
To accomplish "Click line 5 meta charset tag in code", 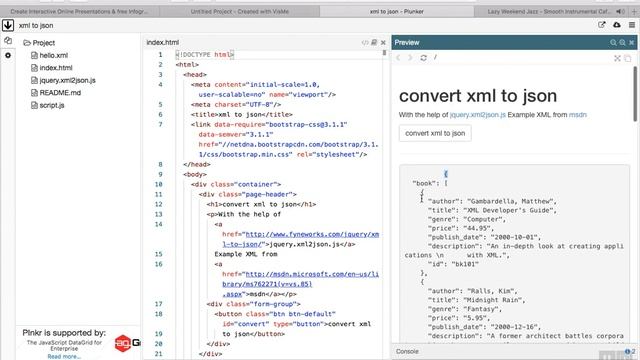I will coord(236,104).
